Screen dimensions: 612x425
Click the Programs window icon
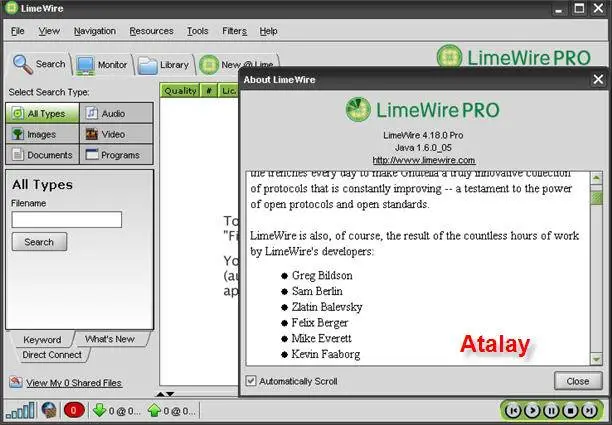pos(92,154)
